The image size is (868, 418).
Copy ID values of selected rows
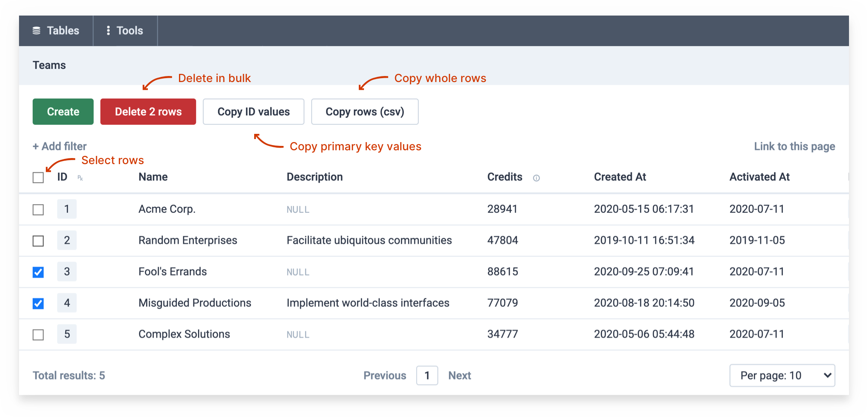[254, 111]
